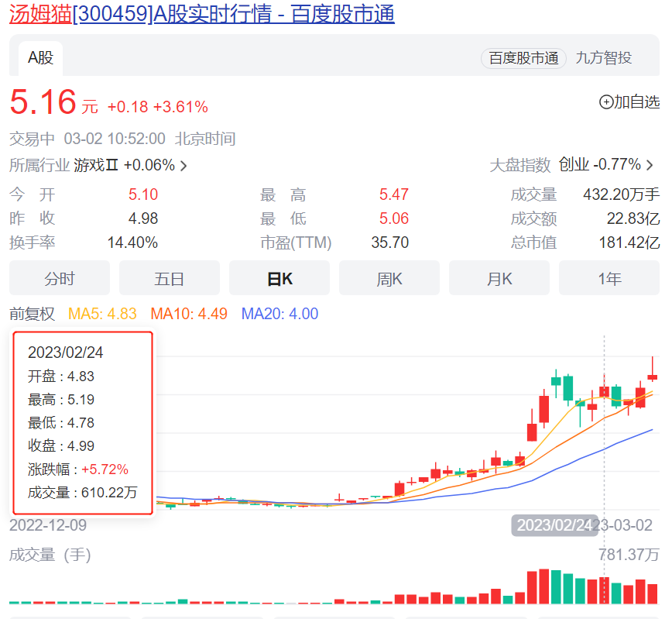672x619 pixels.
Task: Click the 2023/02/24 date marker
Action: coord(554,525)
